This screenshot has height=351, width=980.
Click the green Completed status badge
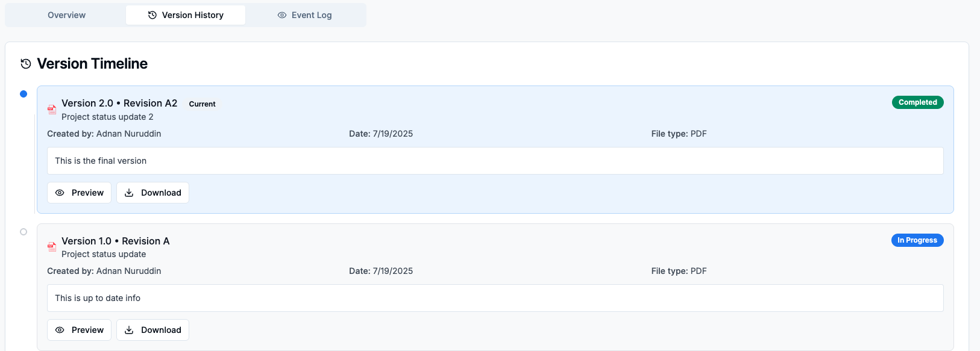917,102
